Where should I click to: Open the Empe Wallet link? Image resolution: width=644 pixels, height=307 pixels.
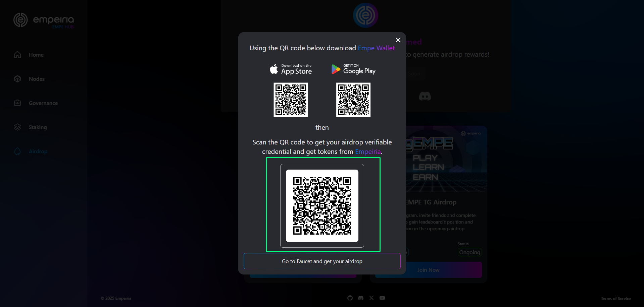[x=376, y=48]
